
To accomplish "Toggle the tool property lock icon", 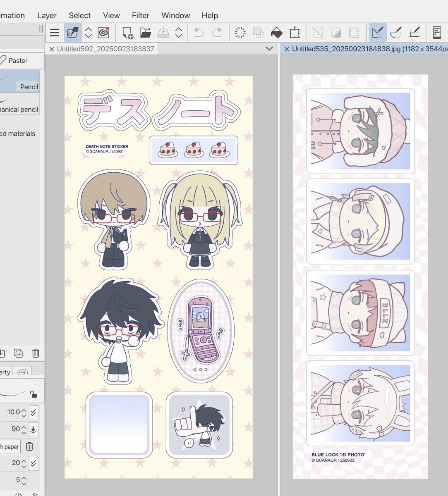I will (x=34, y=394).
